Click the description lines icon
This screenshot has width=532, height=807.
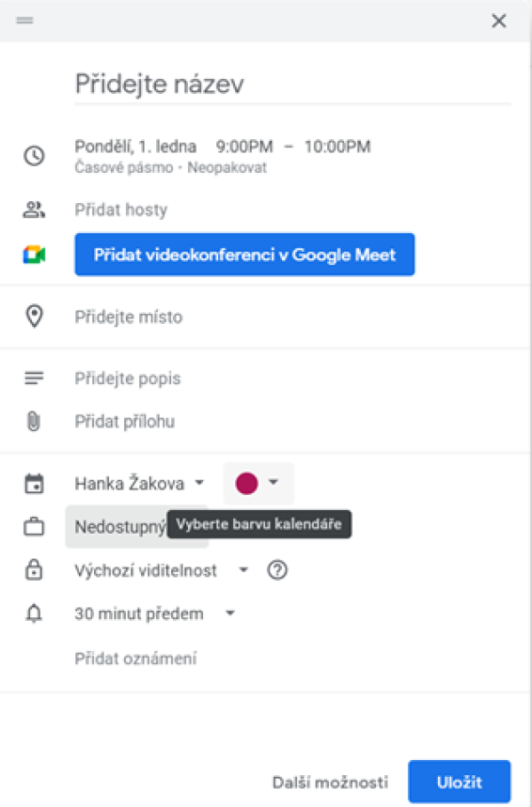[x=34, y=379]
